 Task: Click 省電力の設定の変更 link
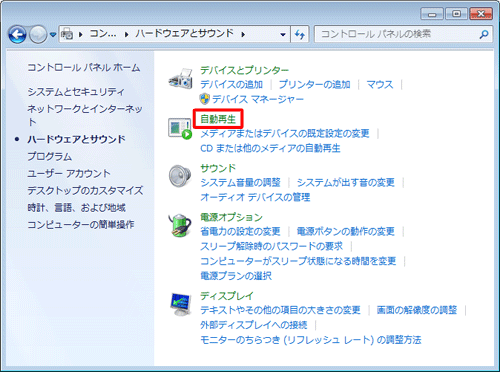(x=240, y=231)
